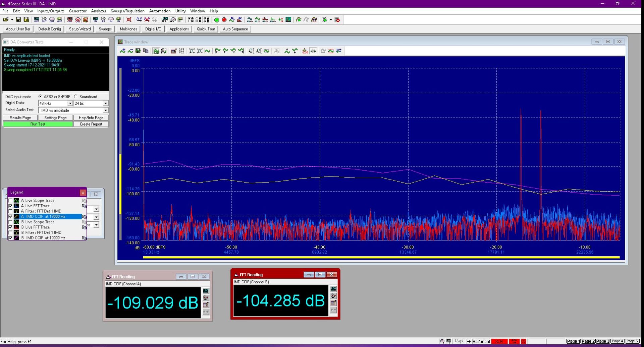Click the yellow vertical range bar left of graph
The width and height of the screenshot is (644, 347).
120,184
